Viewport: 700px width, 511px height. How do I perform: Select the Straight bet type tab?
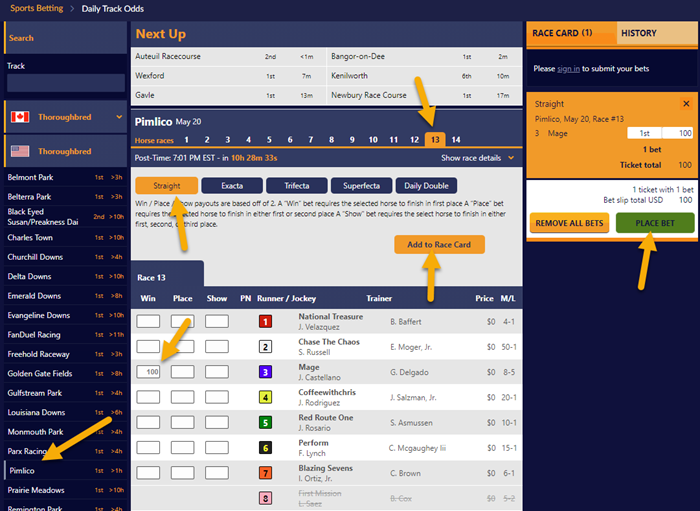pos(167,186)
